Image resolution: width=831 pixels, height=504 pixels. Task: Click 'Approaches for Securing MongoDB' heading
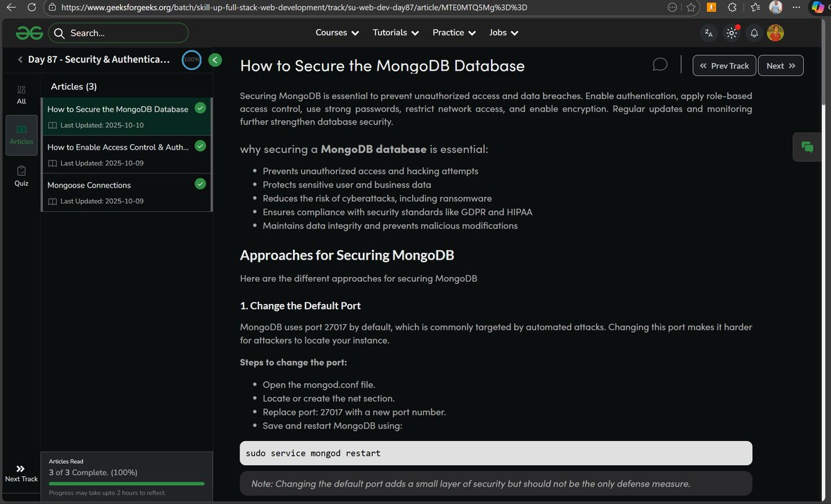pyautogui.click(x=347, y=255)
